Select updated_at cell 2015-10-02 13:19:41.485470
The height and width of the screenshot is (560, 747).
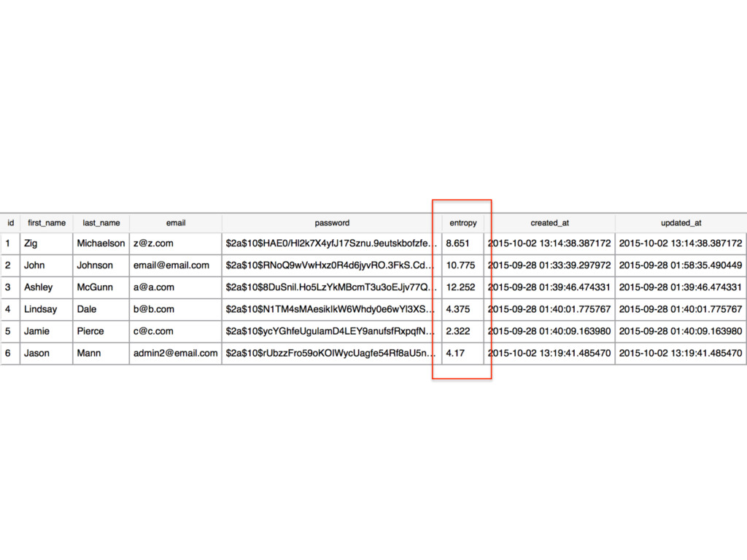[x=681, y=353]
